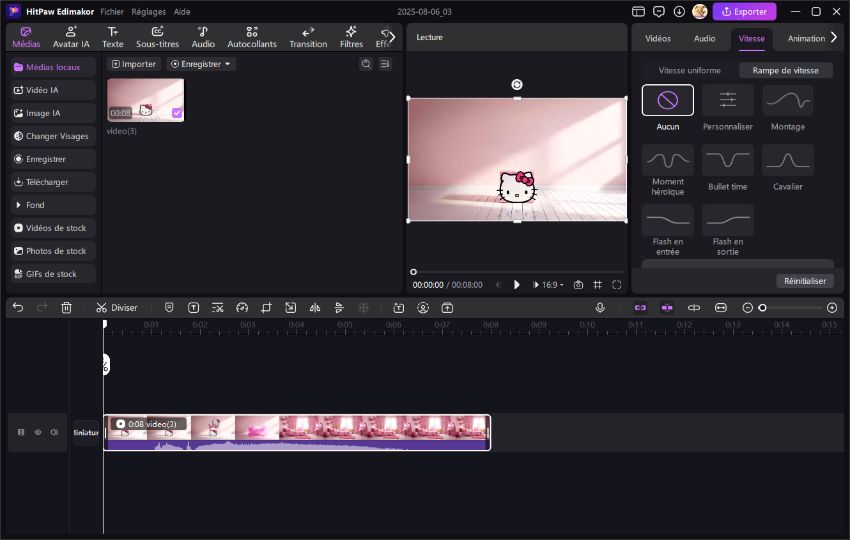The width and height of the screenshot is (850, 540).
Task: Open the 16:9 aspect ratio dropdown
Action: pyautogui.click(x=552, y=285)
